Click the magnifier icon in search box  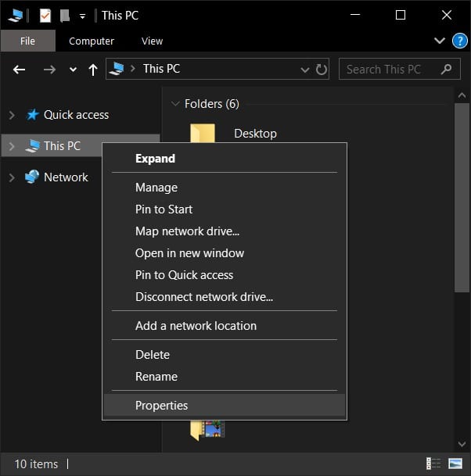[x=445, y=70]
